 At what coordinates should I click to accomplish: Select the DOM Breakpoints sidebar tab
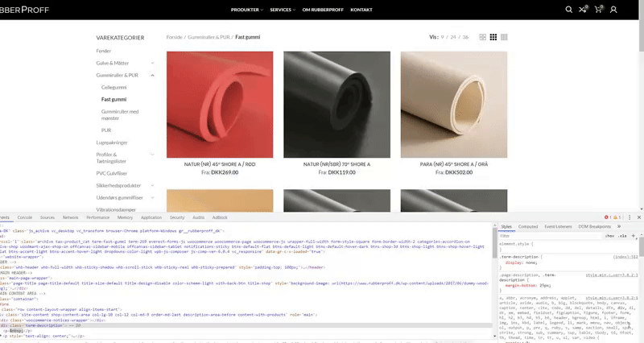pos(594,226)
